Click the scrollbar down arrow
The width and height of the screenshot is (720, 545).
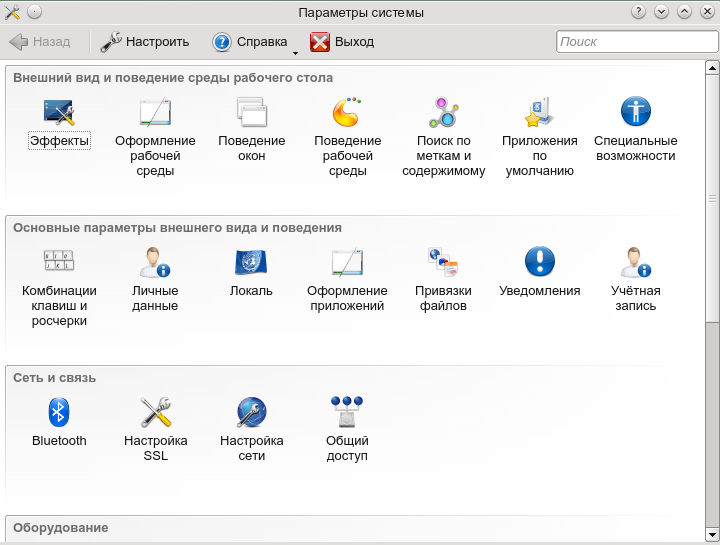(712, 534)
